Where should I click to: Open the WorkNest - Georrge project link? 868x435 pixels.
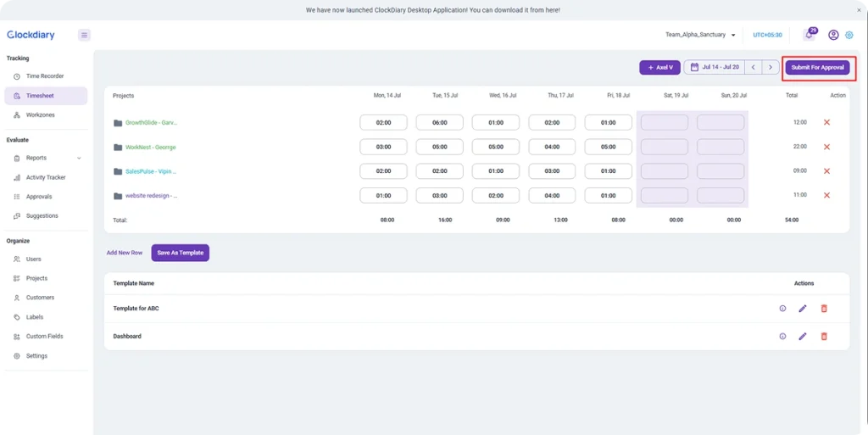[151, 148]
